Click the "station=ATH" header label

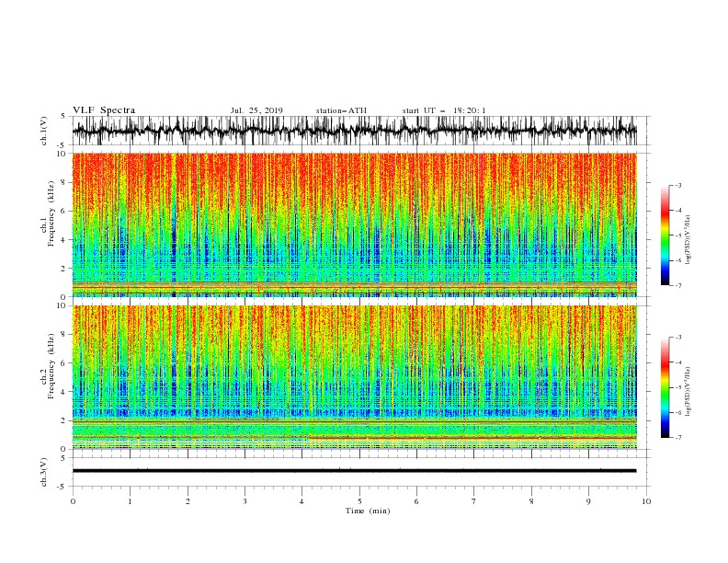(341, 110)
